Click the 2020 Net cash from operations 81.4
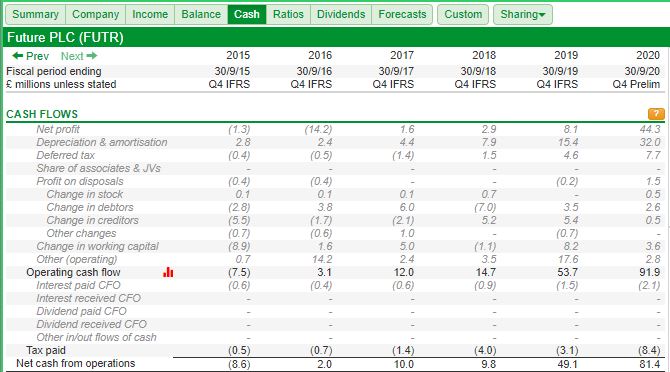Viewport: 670px width, 372px height. click(650, 364)
